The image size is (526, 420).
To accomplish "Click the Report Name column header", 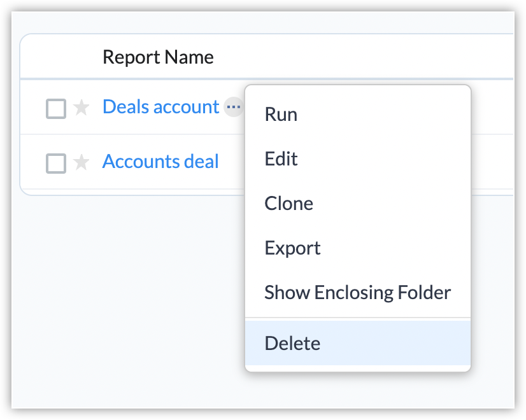I will click(158, 57).
